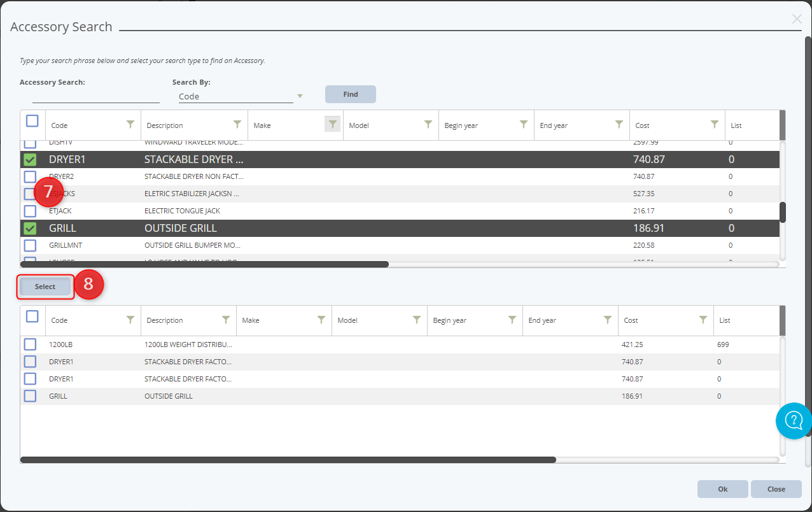
Task: Open the Description column filter in top grid
Action: (237, 125)
